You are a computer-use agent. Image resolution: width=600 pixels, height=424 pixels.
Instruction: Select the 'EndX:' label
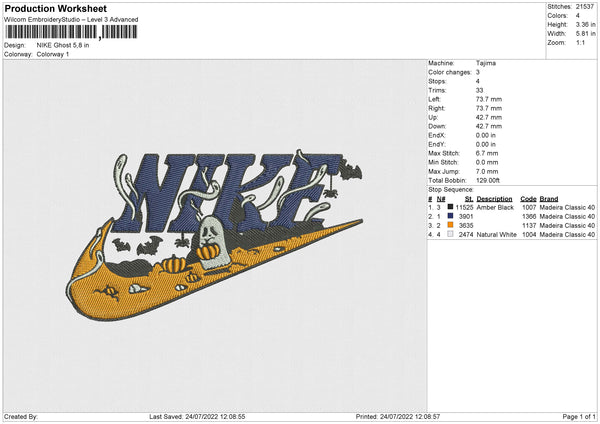437,135
